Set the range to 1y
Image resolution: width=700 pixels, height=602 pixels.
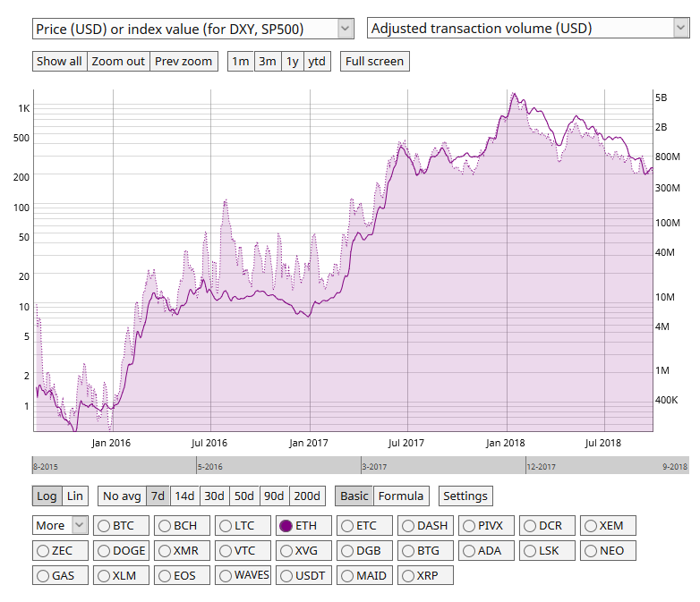pos(292,62)
